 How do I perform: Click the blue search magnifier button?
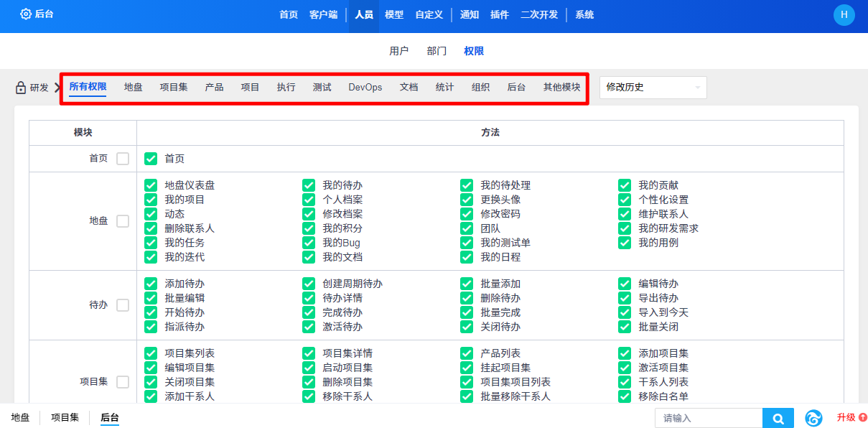click(778, 418)
